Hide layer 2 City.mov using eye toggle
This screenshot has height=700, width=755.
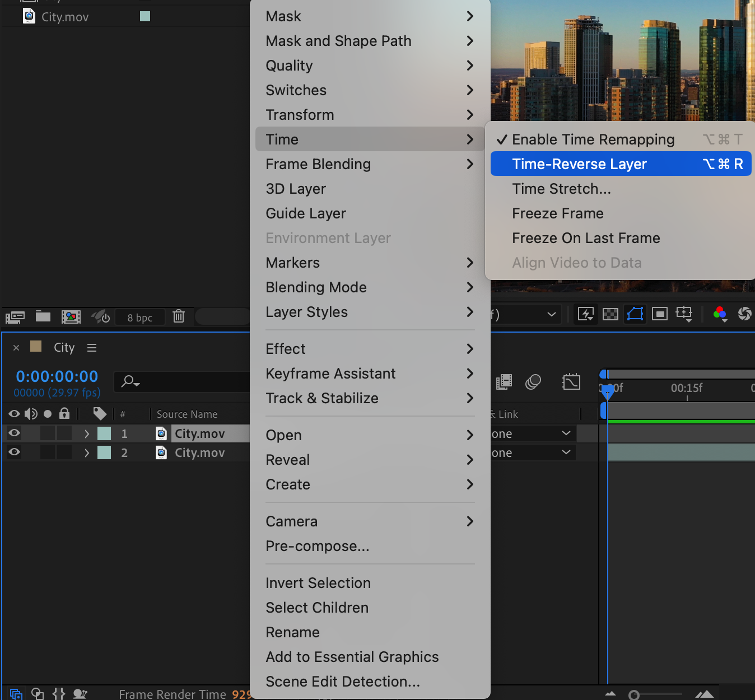pyautogui.click(x=15, y=452)
